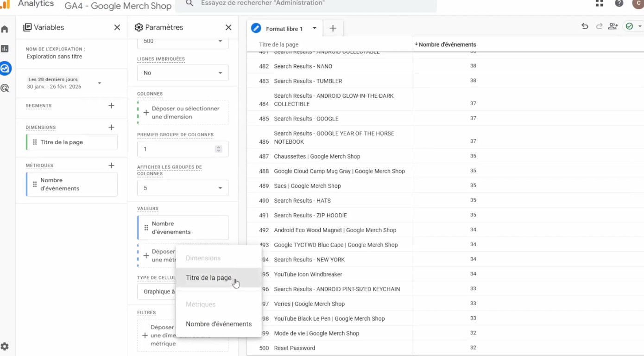
Task: Open the rows dropdown showing 500
Action: (x=183, y=41)
